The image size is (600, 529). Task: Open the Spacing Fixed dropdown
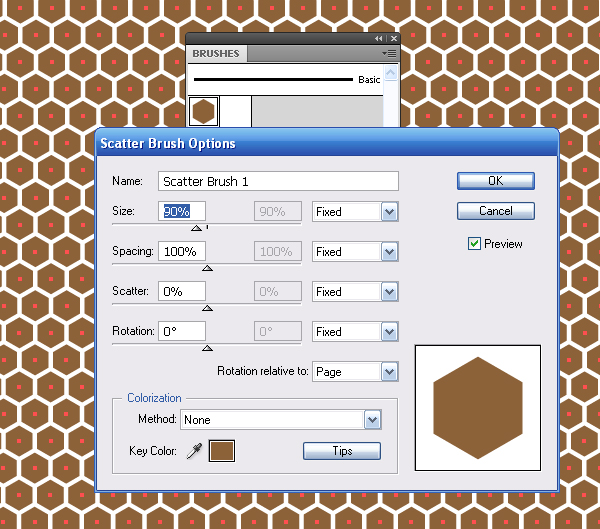pos(355,251)
